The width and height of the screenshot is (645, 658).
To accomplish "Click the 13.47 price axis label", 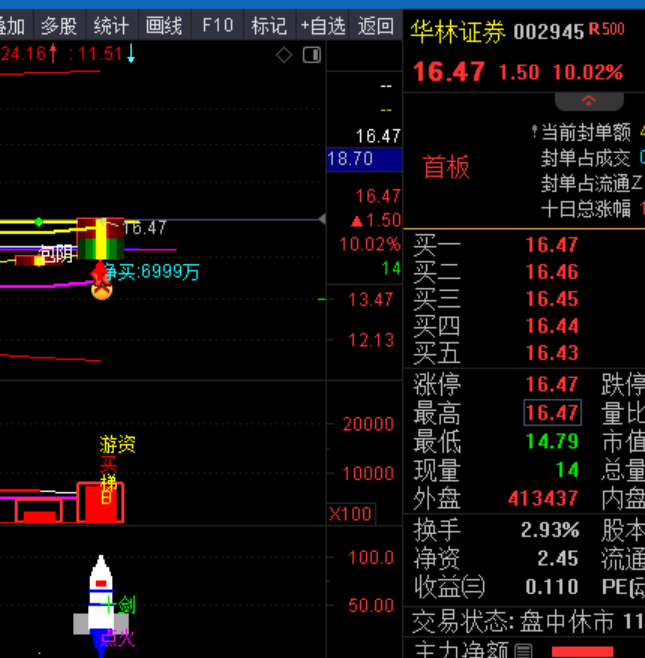I will point(371,300).
